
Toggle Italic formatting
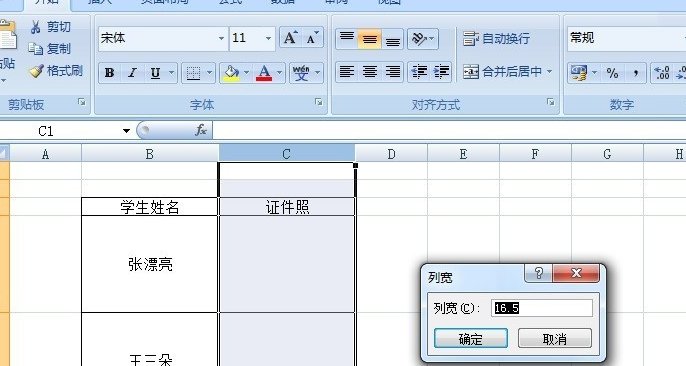(x=132, y=73)
